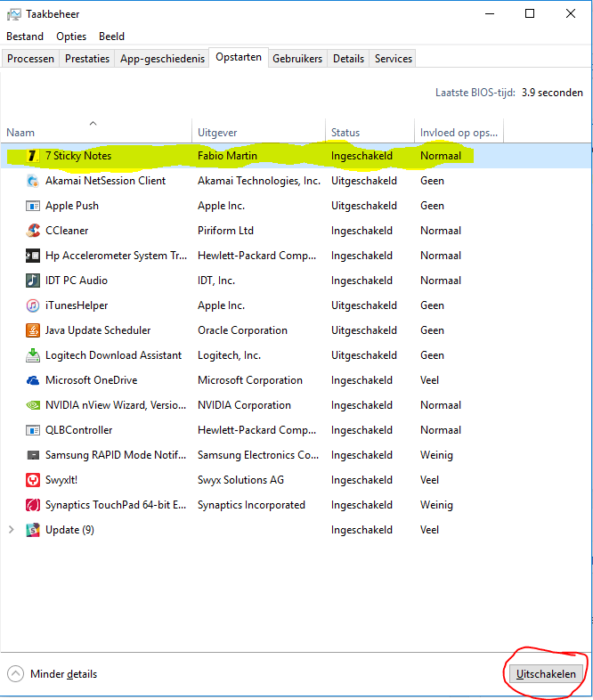Screen dimensions: 593x700
Task: Select the CCleaner entry name
Action: [x=67, y=231]
